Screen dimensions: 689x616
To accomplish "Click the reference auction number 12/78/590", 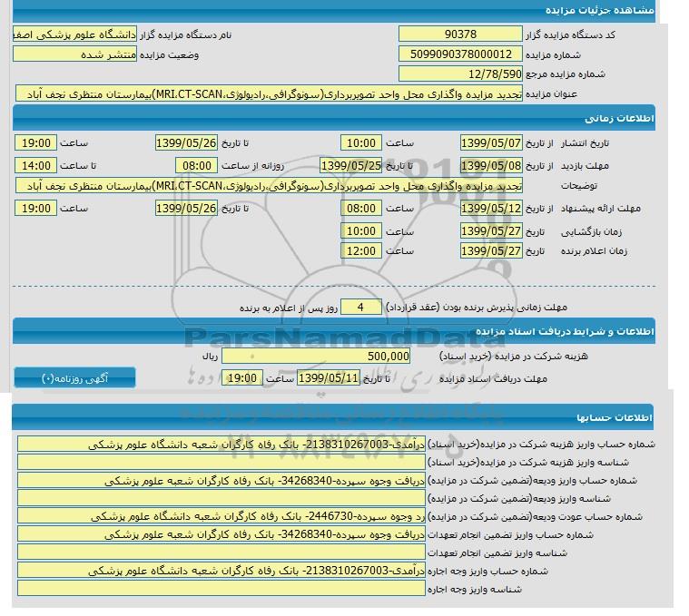I will pyautogui.click(x=460, y=73).
